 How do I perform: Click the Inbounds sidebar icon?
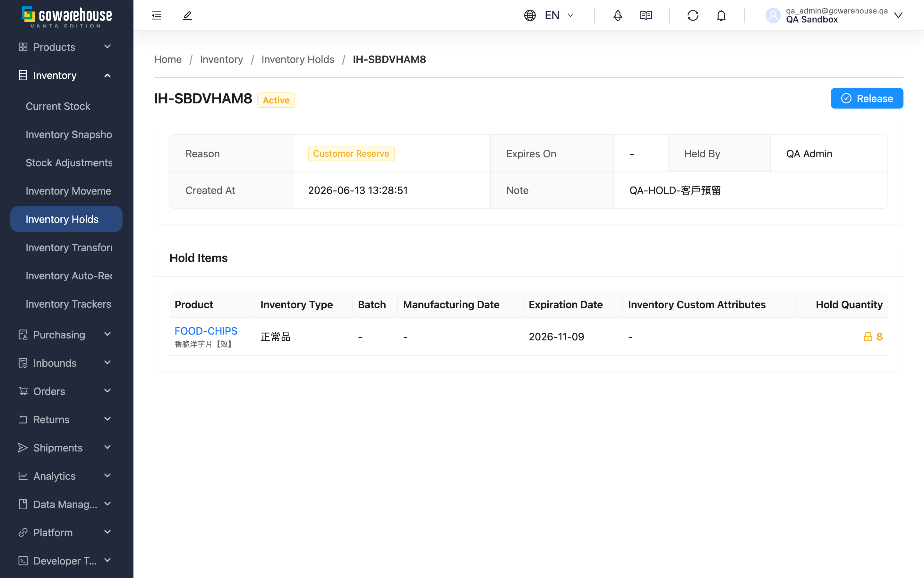(x=23, y=363)
